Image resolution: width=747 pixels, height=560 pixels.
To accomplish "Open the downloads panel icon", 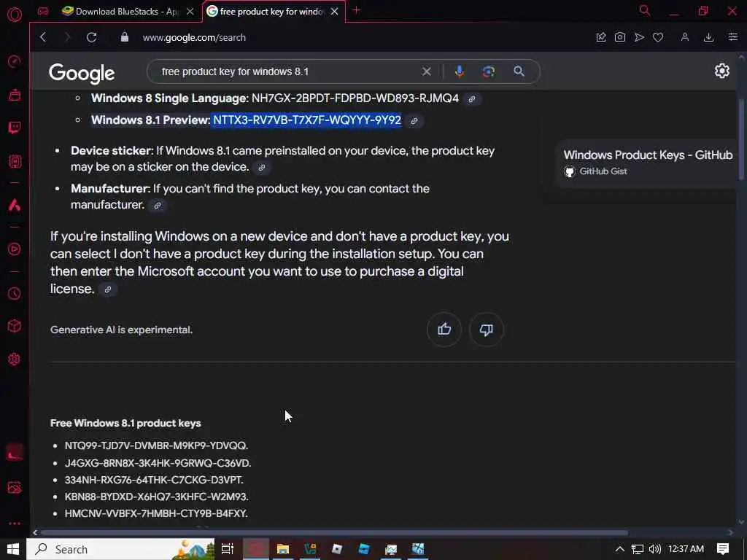I will [x=708, y=37].
